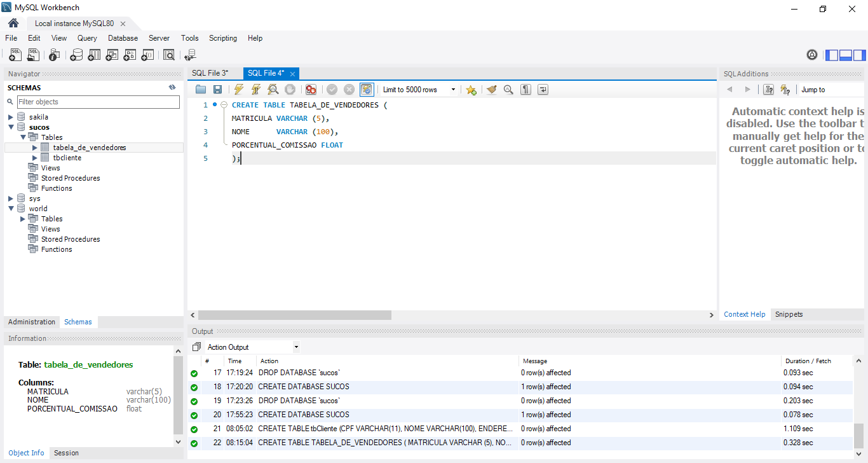Open the File menu
The width and height of the screenshot is (868, 463).
[x=11, y=38]
